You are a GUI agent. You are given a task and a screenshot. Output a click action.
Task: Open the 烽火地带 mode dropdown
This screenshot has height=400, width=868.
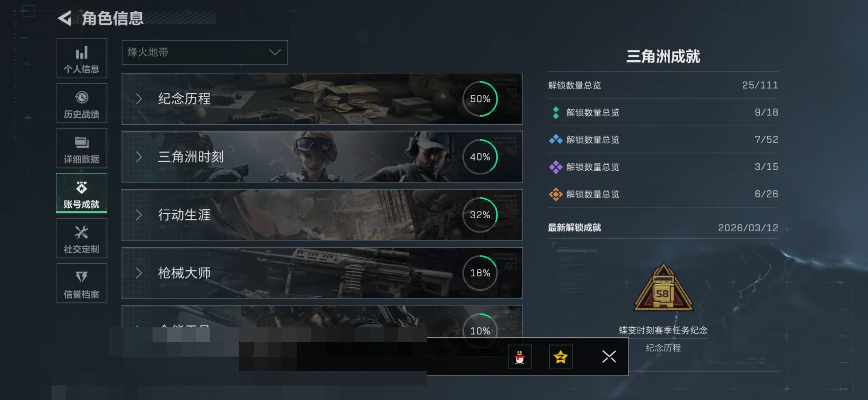pos(205,53)
